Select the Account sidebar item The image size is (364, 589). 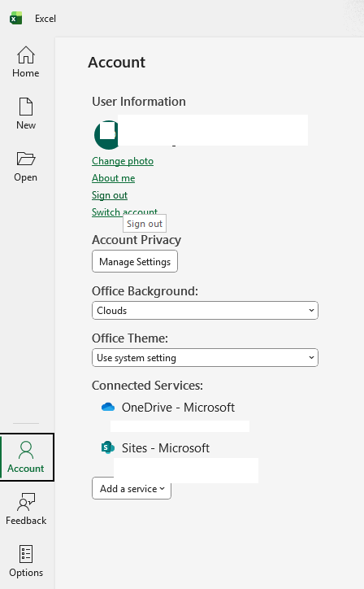27,457
